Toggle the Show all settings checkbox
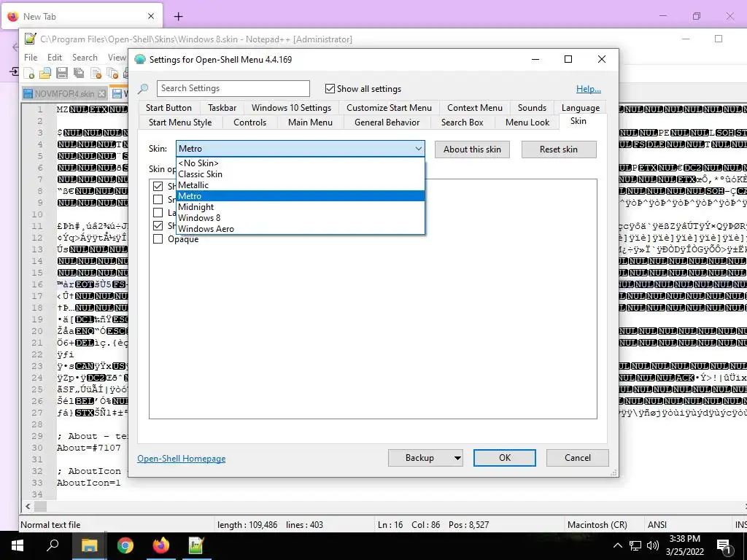This screenshot has height=560, width=747. point(330,88)
